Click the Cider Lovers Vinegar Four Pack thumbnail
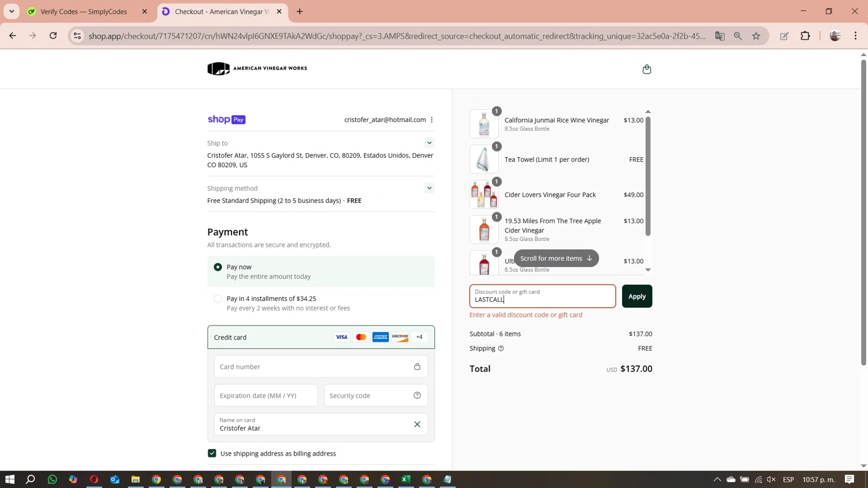Image resolution: width=868 pixels, height=488 pixels. 484,195
